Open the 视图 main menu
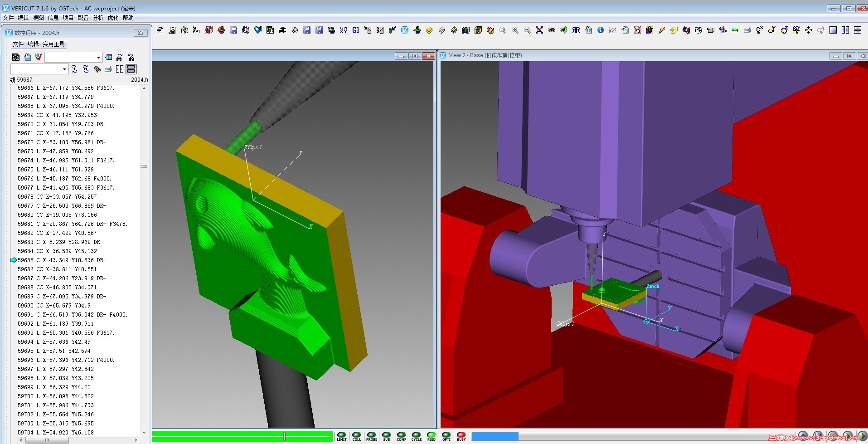The image size is (868, 444). tap(39, 18)
